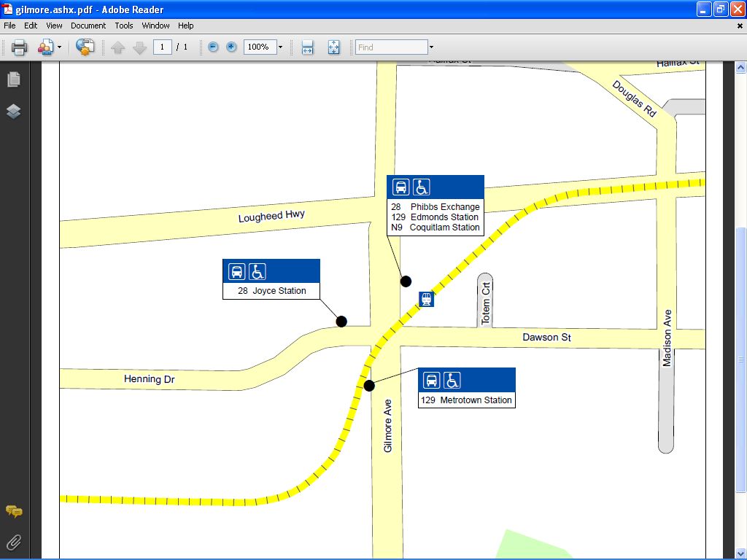The width and height of the screenshot is (747, 560).
Task: Close the document with menu bar X
Action: point(740,26)
